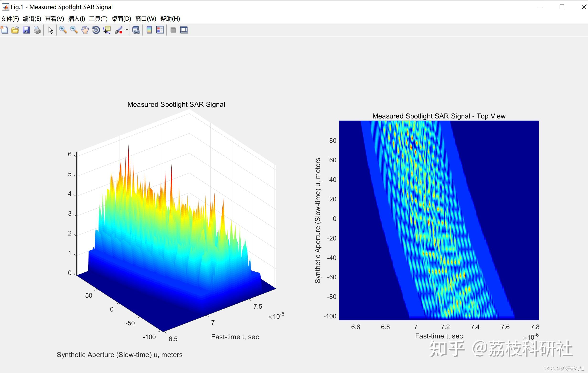Toggle the Brush data tool
588x373 pixels.
click(118, 30)
